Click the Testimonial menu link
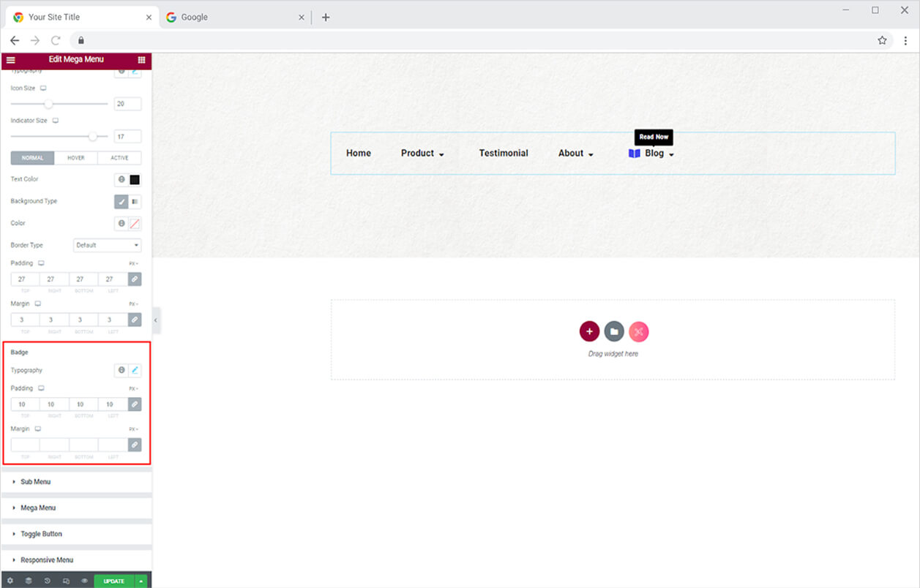 coord(504,154)
